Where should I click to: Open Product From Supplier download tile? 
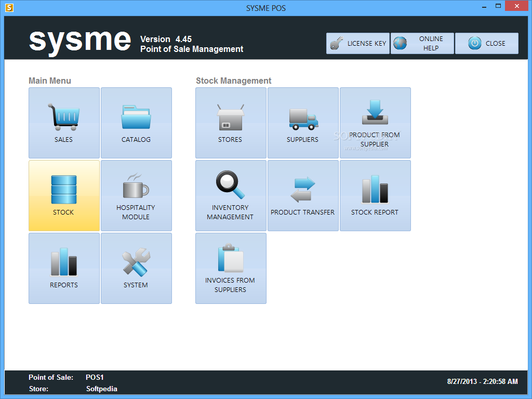pos(375,123)
